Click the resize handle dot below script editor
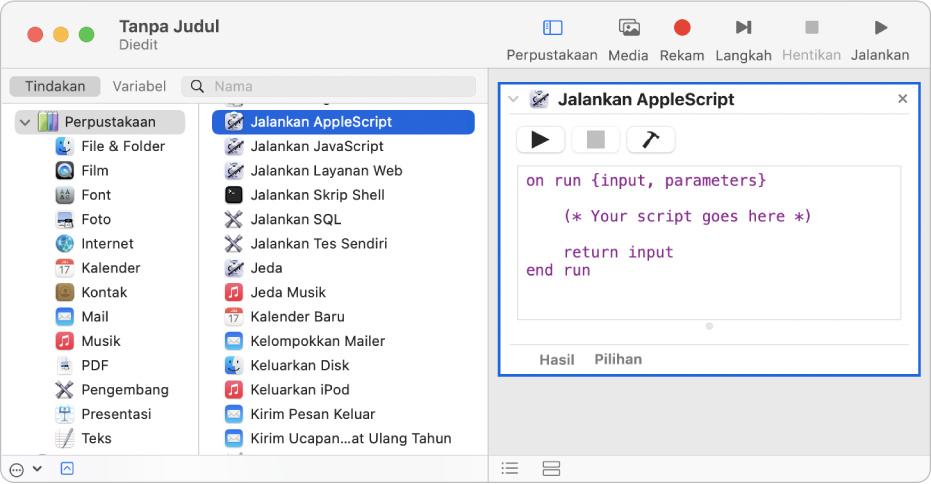Screen dimensions: 931x484 709,326
